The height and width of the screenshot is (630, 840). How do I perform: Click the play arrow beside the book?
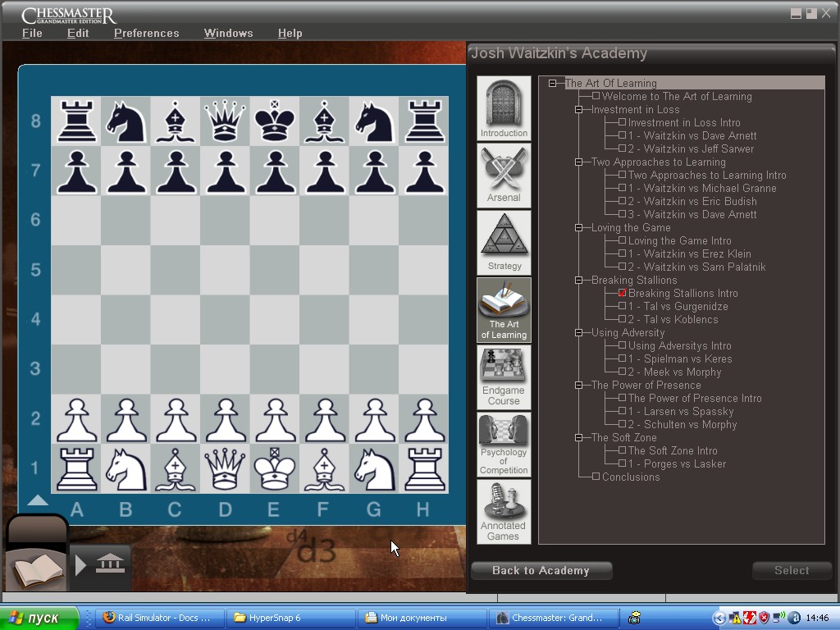[81, 565]
